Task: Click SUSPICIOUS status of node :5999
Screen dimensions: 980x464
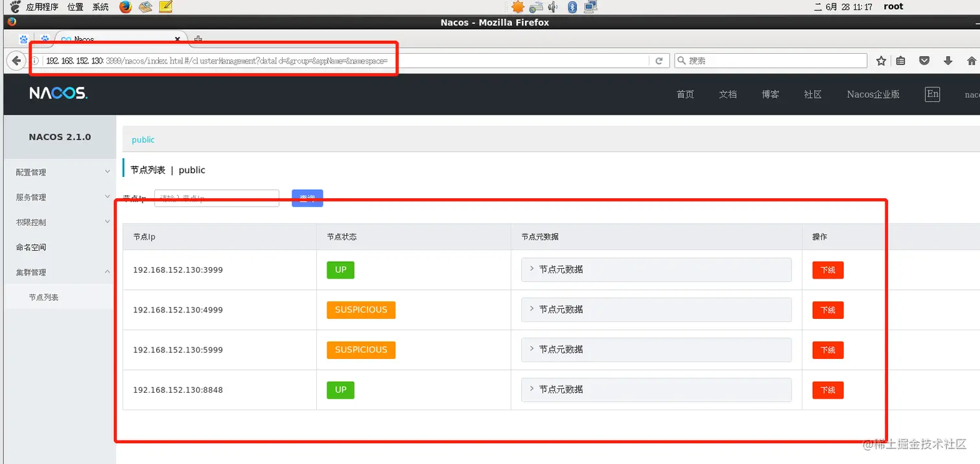Action: (361, 350)
